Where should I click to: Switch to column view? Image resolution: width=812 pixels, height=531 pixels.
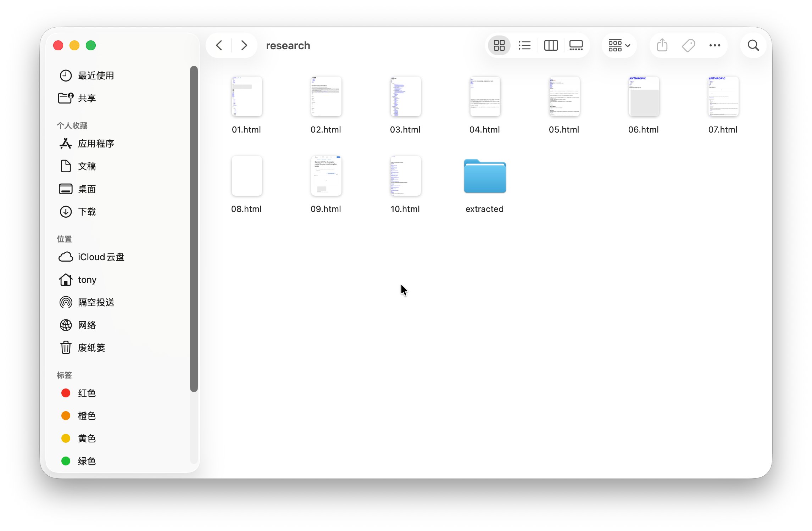[551, 45]
